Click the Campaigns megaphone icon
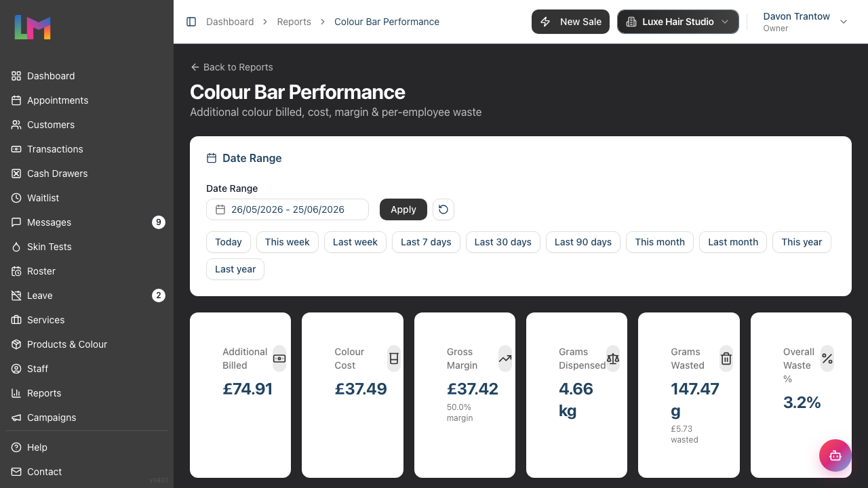Viewport: 868px width, 488px height. (16, 418)
